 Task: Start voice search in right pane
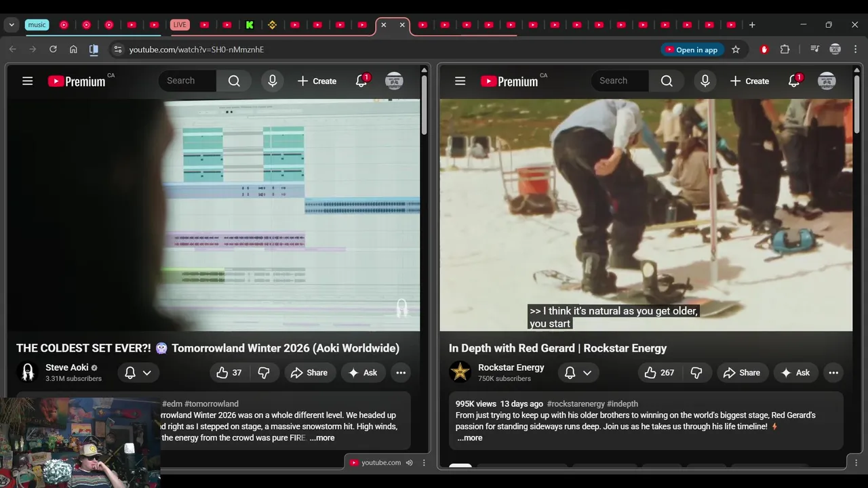coord(705,81)
